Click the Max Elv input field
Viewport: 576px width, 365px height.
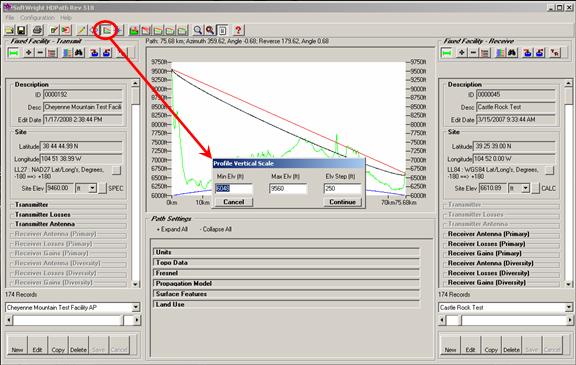point(288,189)
